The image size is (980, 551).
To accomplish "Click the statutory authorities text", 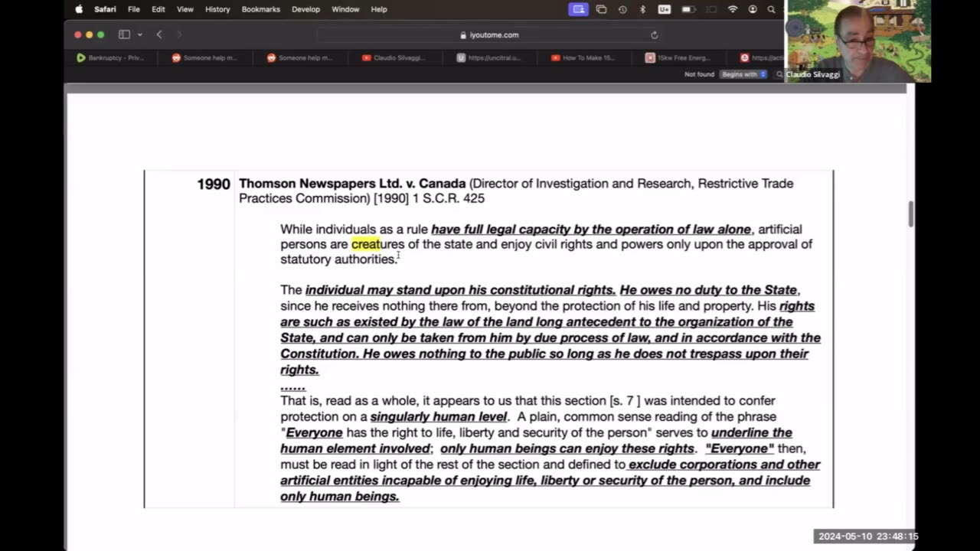I will tap(338, 259).
